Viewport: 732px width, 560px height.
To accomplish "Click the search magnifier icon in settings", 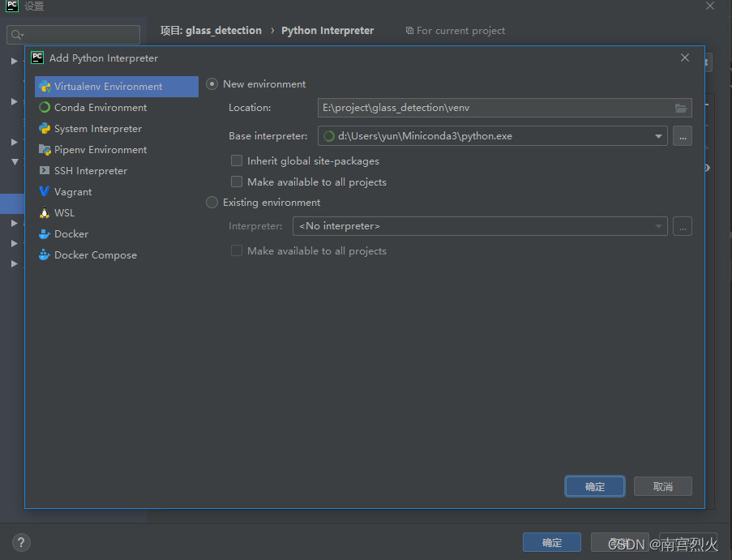I will click(17, 35).
